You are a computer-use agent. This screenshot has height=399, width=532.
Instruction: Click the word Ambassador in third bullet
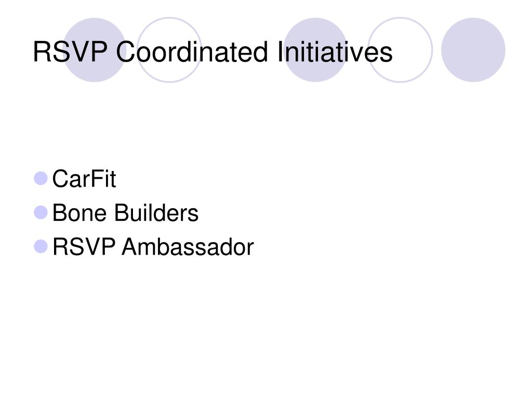coord(188,247)
